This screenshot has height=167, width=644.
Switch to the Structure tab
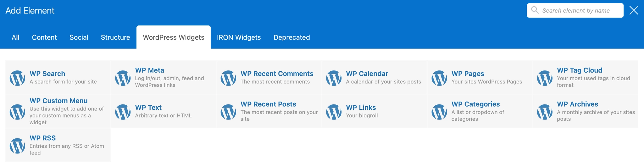(115, 37)
